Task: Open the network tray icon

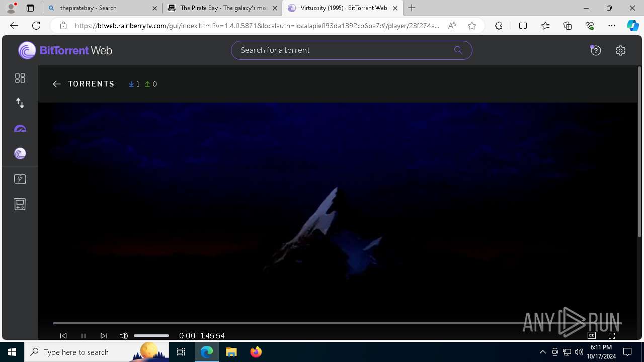Action: (567, 352)
